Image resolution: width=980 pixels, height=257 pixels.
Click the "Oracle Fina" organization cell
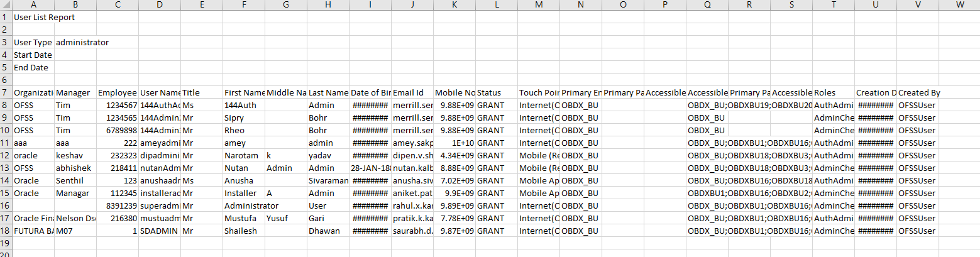pos(33,218)
